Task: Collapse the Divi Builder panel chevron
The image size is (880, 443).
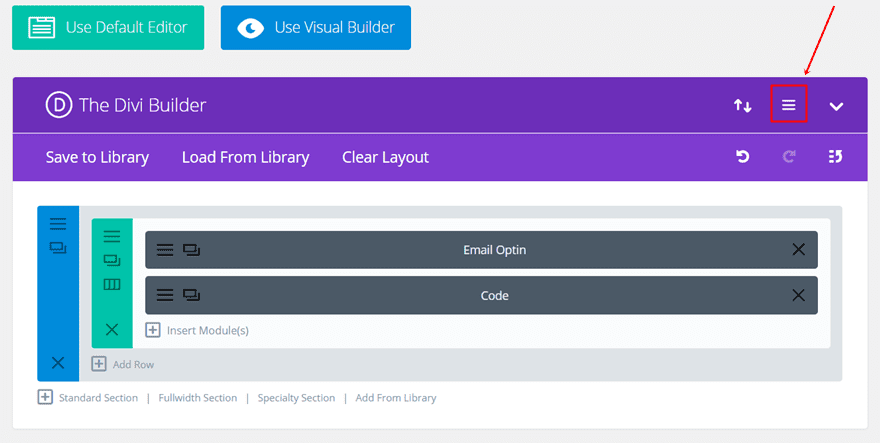Action: click(x=836, y=106)
